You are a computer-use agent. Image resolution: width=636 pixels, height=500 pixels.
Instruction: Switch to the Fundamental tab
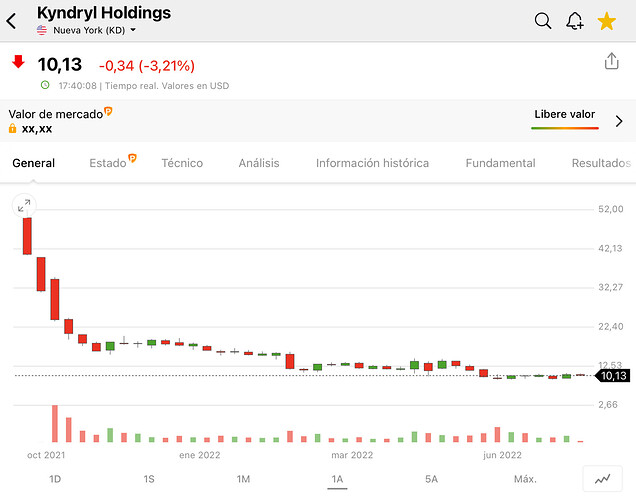click(501, 163)
